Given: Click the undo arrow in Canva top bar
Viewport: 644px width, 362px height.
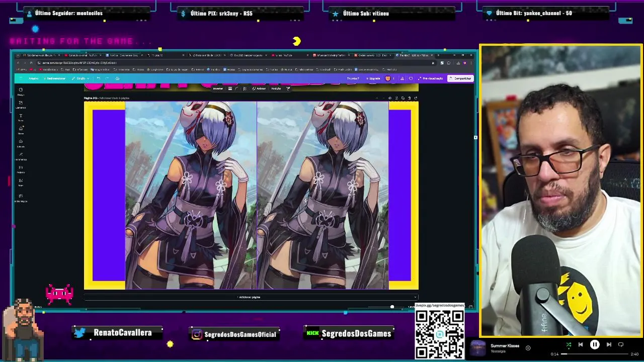Looking at the screenshot, I should click(99, 78).
